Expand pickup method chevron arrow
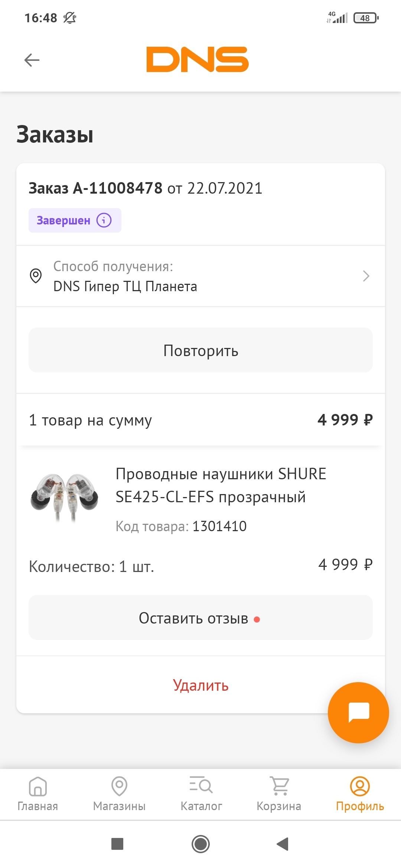The height and width of the screenshot is (868, 401). (366, 276)
